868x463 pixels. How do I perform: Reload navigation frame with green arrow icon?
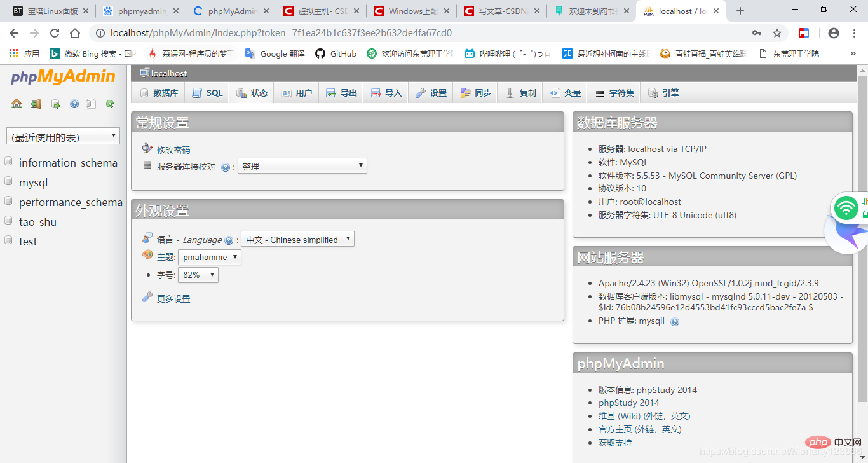[110, 104]
